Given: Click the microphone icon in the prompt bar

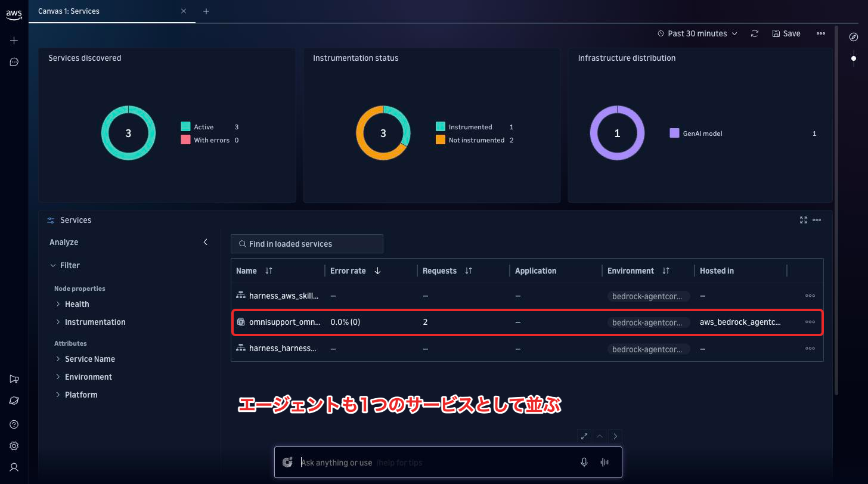Looking at the screenshot, I should 584,463.
